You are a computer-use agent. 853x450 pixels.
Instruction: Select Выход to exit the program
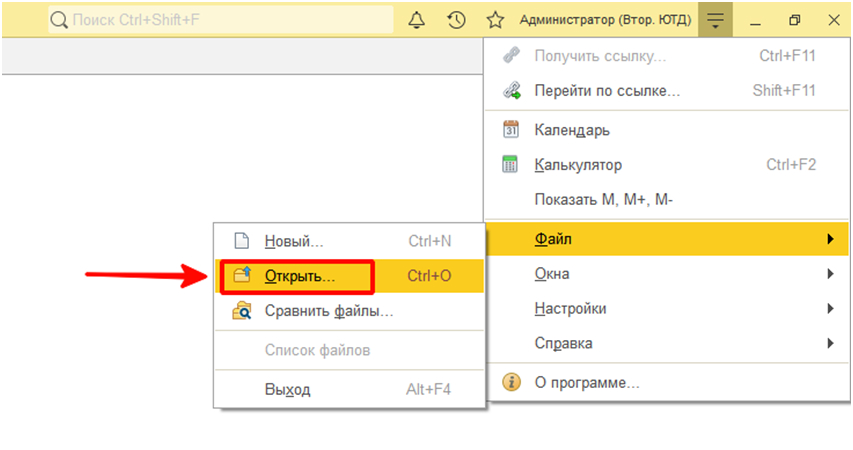pos(287,389)
